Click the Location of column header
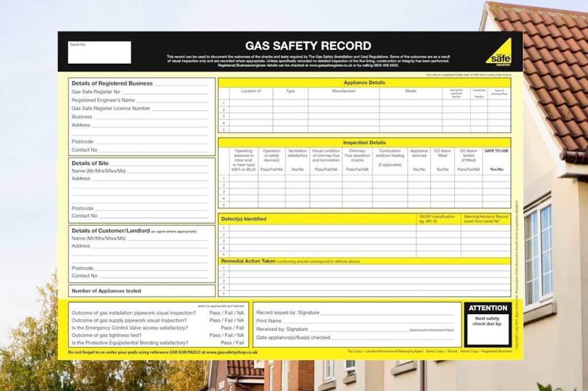Image resolution: width=588 pixels, height=391 pixels. pos(251,91)
